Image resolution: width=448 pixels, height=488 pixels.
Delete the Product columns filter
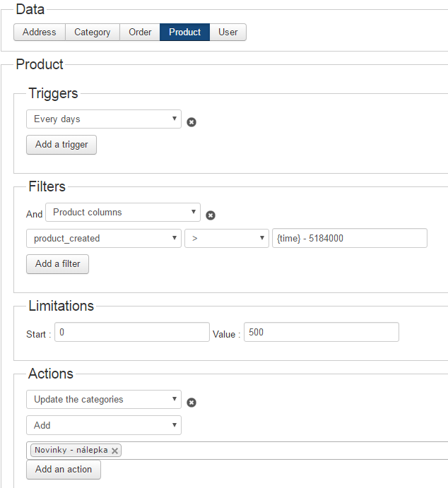[x=211, y=215]
